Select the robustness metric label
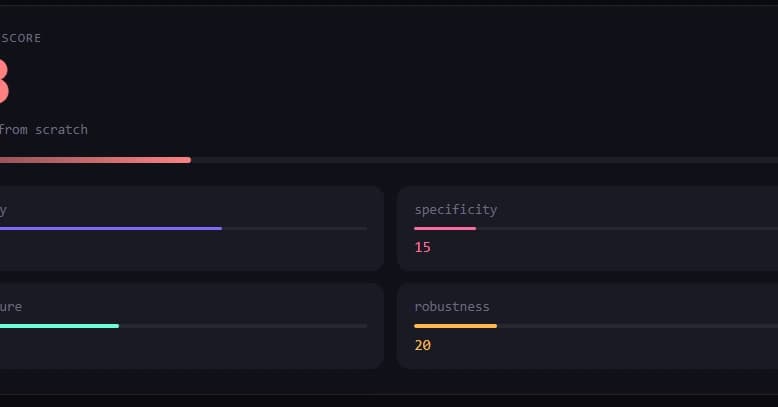This screenshot has height=407, width=778. click(451, 307)
